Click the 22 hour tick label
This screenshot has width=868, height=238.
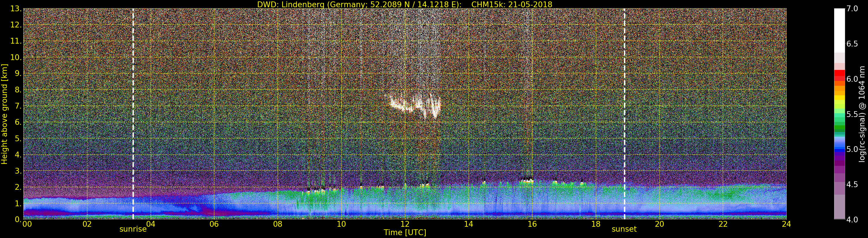point(723,224)
